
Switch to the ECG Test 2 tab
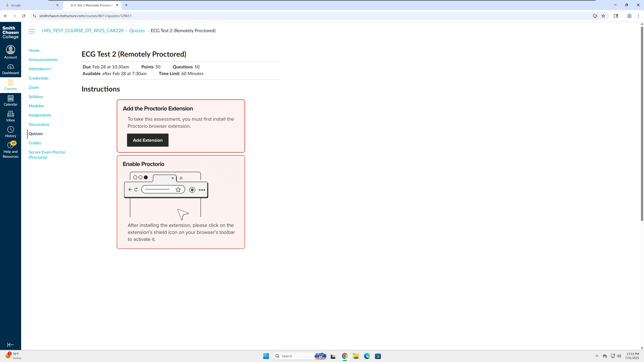pos(92,5)
